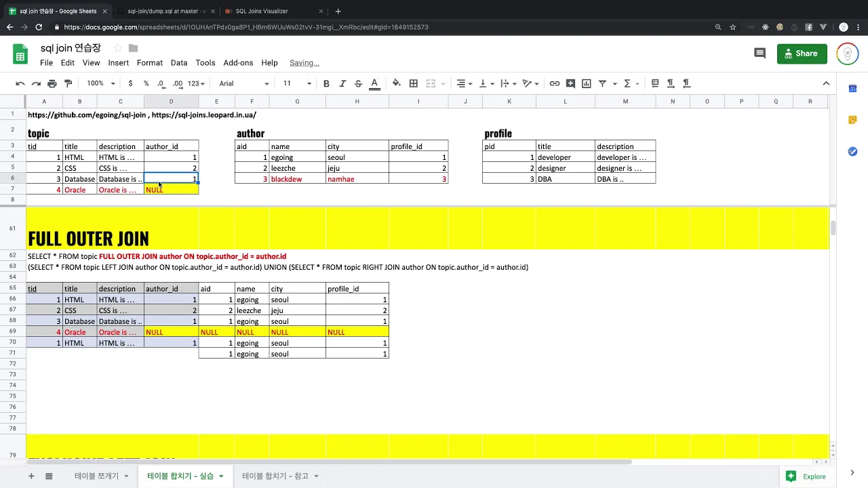Click the Facebook extension icon
The height and width of the screenshot is (488, 868).
(x=809, y=27)
